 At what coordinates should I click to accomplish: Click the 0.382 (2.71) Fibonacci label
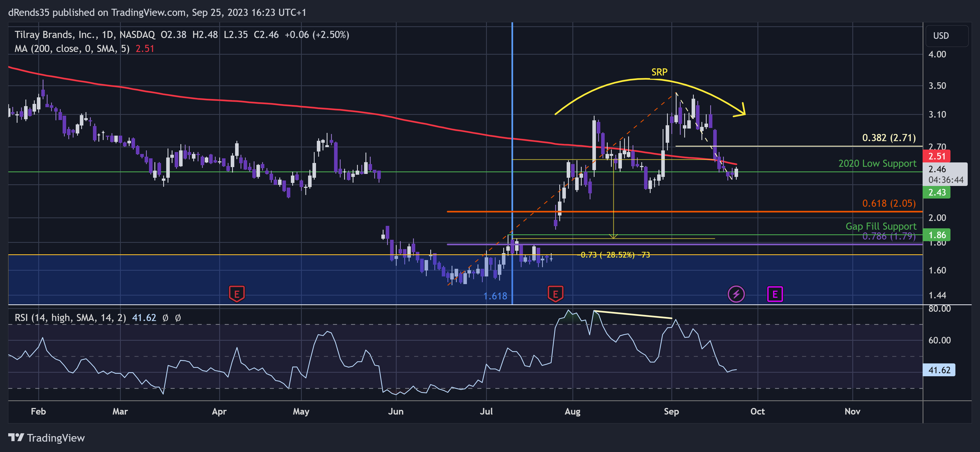pos(889,138)
